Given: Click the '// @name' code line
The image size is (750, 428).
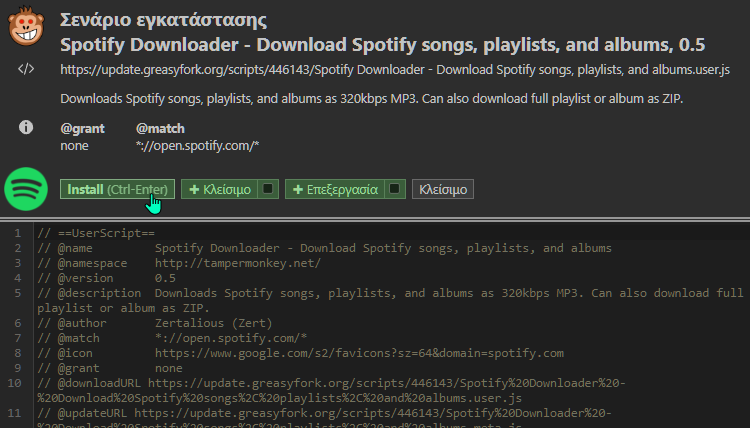Looking at the screenshot, I should pos(324,248).
